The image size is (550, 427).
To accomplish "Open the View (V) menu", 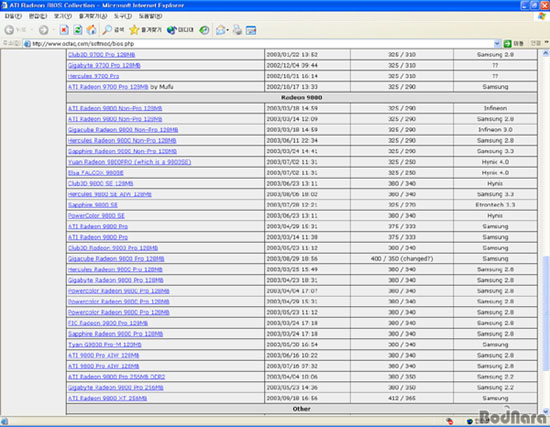I will point(62,16).
